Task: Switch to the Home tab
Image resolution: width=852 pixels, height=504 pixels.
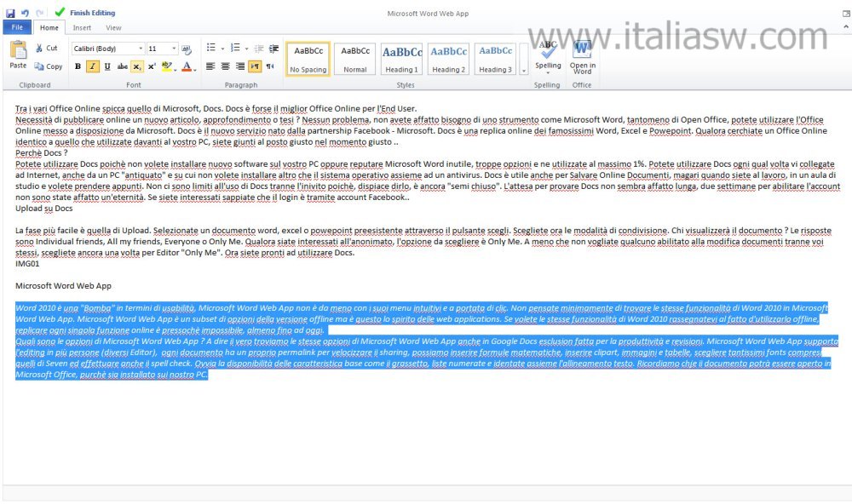Action: click(x=49, y=28)
